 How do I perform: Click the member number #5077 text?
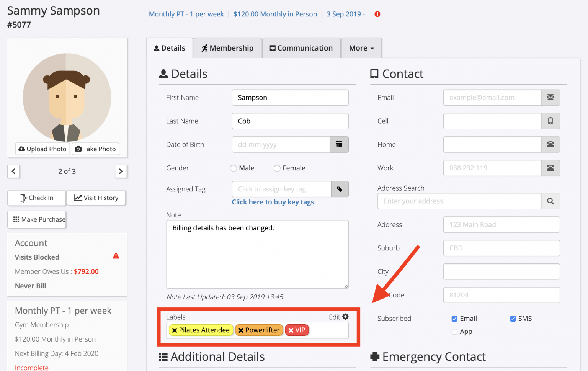[19, 25]
